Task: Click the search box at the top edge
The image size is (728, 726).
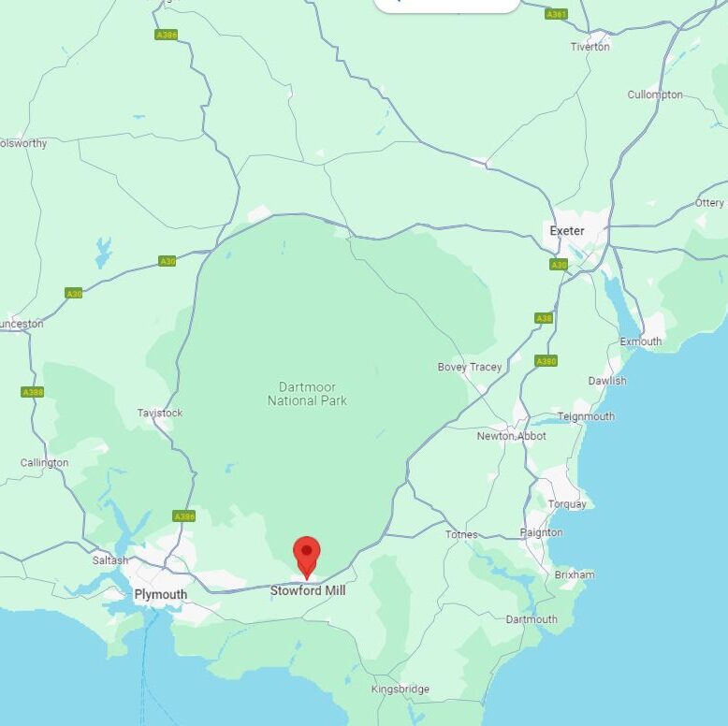Action: coord(446,6)
